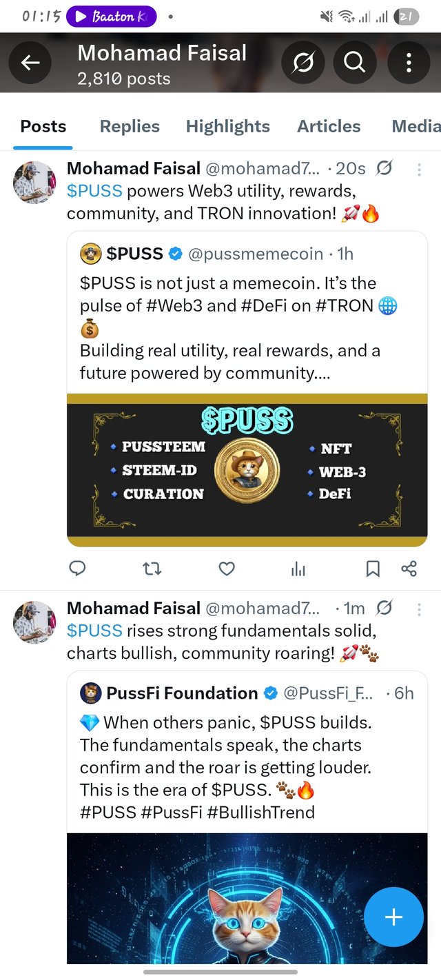Image resolution: width=441 pixels, height=980 pixels.
Task: Like the first post
Action: click(227, 568)
